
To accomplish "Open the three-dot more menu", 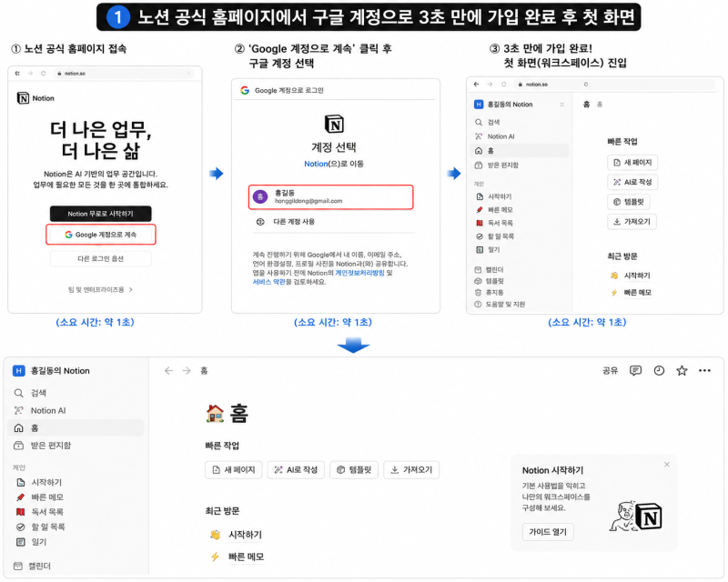I will 704,370.
